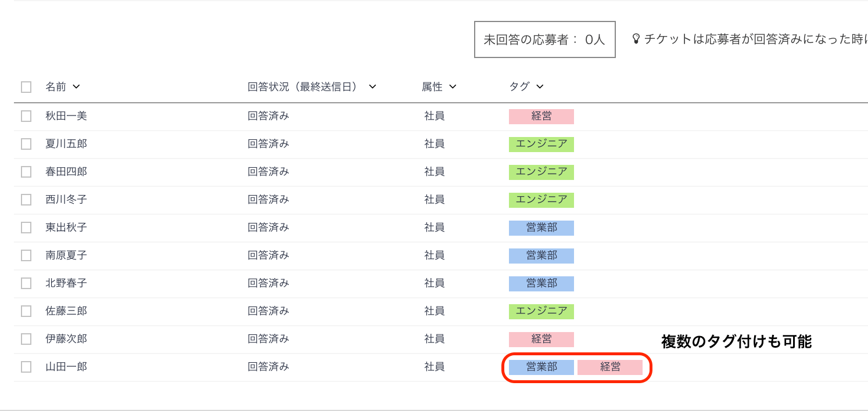868x411 pixels.
Task: Click the 経営 tag inside the red circle
Action: click(611, 367)
